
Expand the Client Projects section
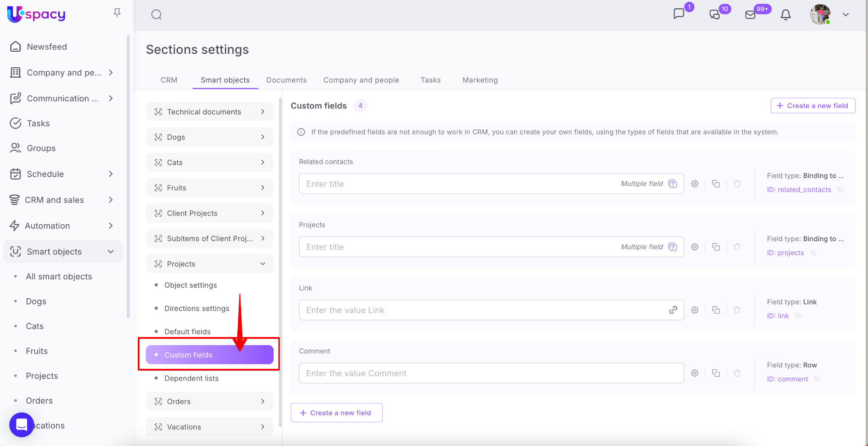(263, 213)
